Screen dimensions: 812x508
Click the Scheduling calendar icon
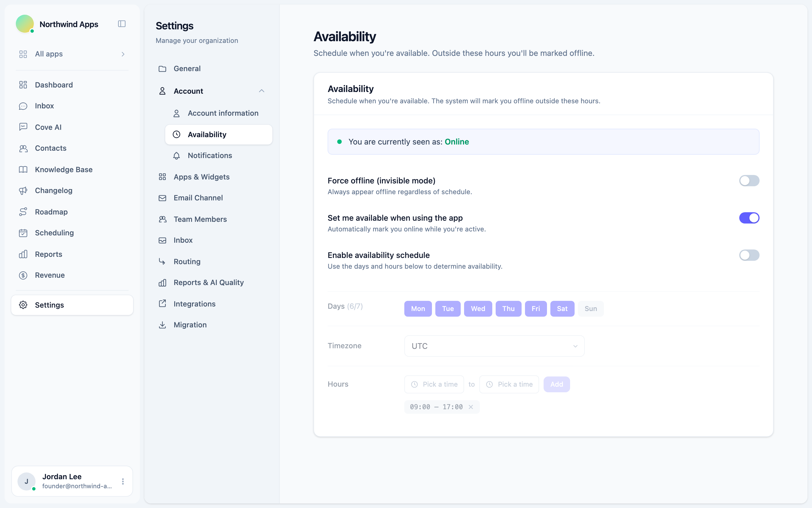pyautogui.click(x=23, y=233)
